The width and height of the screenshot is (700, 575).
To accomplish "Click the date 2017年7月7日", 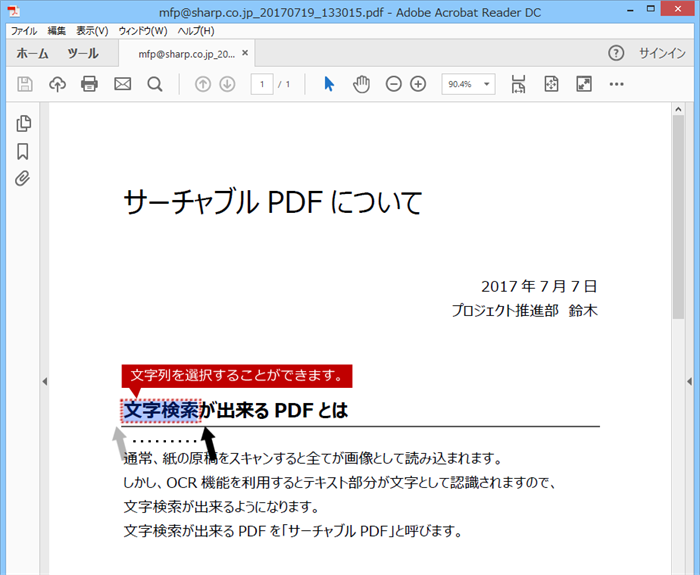I will point(539,286).
